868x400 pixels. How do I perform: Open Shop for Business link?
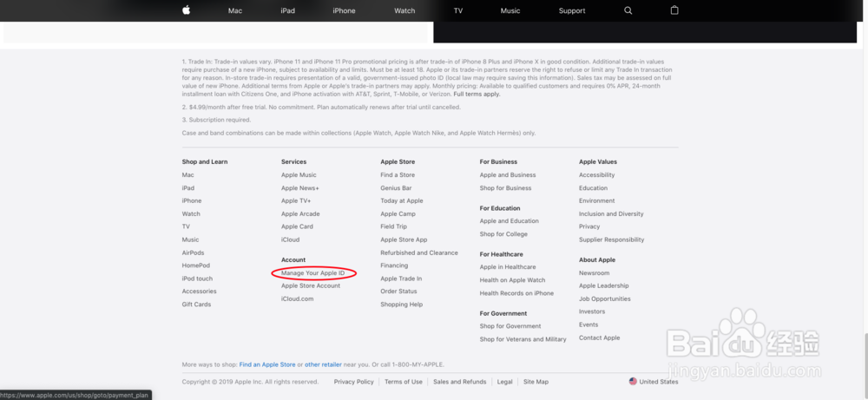pyautogui.click(x=505, y=188)
